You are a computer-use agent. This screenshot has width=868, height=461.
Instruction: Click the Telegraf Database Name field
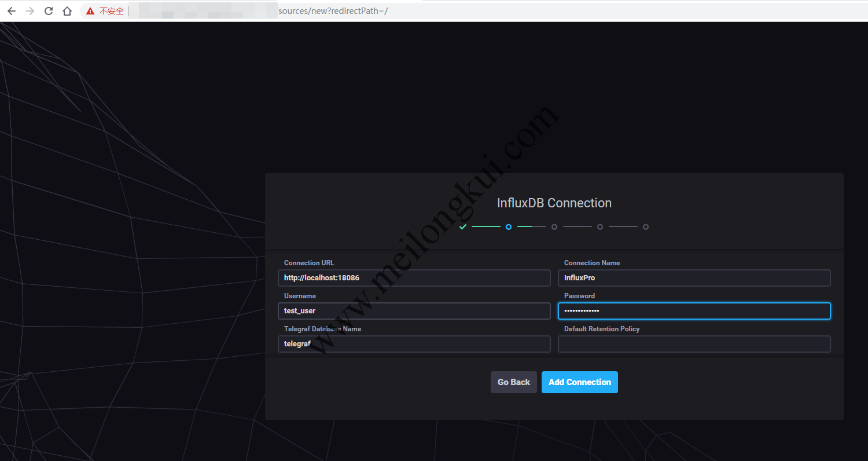[x=414, y=344]
